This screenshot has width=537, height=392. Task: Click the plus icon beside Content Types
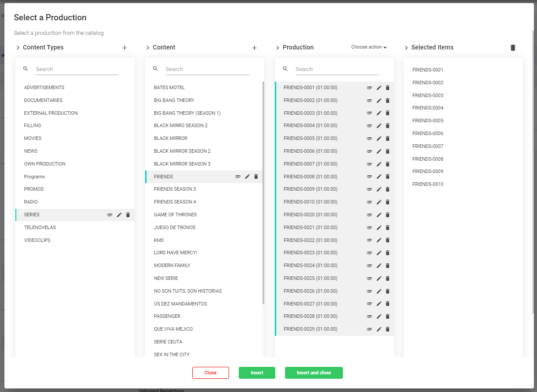tap(124, 48)
